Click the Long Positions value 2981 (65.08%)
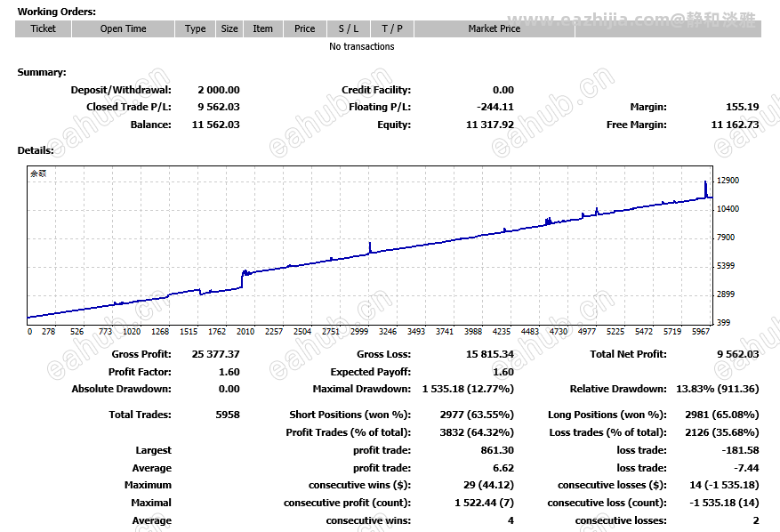This screenshot has height=532, width=780. (722, 415)
